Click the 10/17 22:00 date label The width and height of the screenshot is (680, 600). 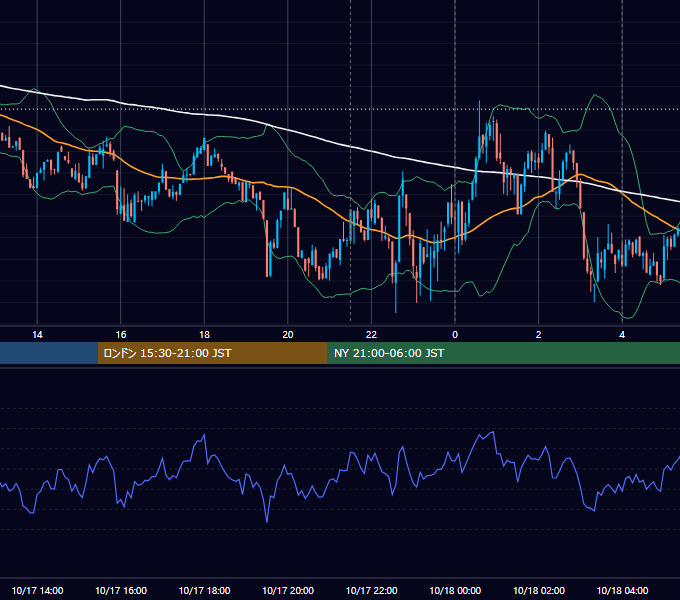[371, 590]
